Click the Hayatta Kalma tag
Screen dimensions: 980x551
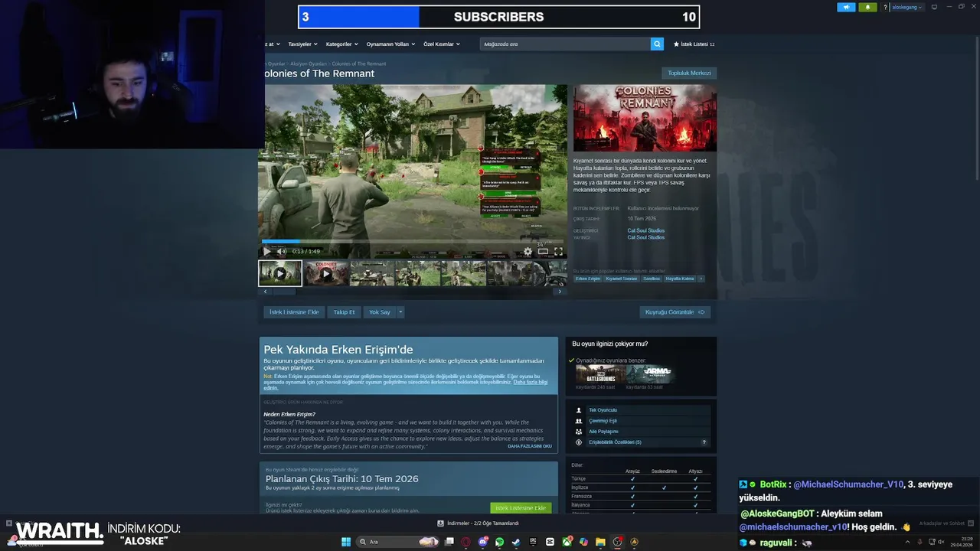click(679, 279)
